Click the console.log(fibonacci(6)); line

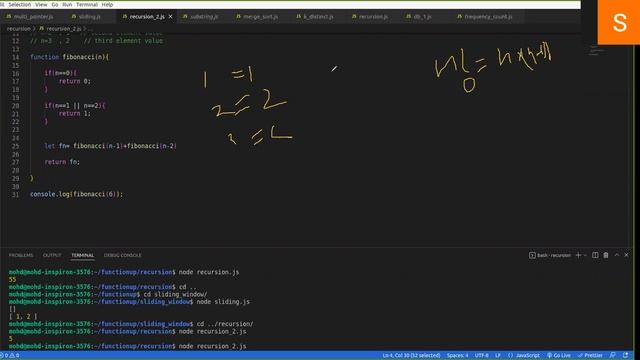click(x=76, y=194)
